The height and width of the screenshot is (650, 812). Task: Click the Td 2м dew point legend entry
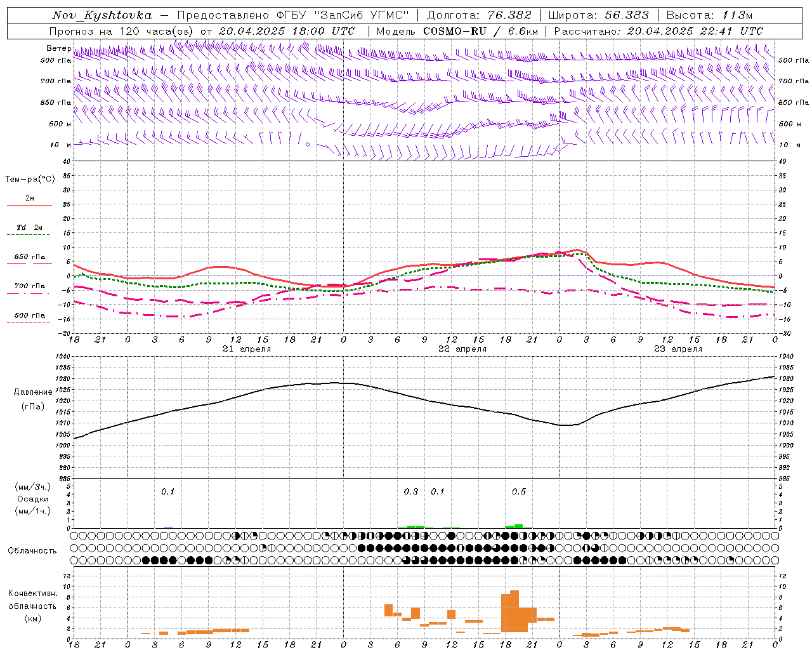coord(30,227)
